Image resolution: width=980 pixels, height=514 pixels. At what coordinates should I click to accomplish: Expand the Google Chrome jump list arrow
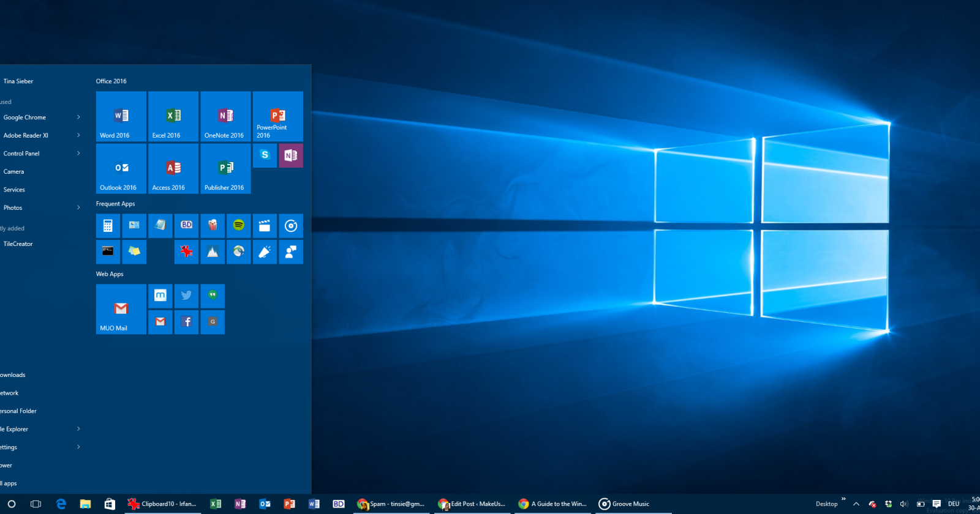pyautogui.click(x=78, y=117)
